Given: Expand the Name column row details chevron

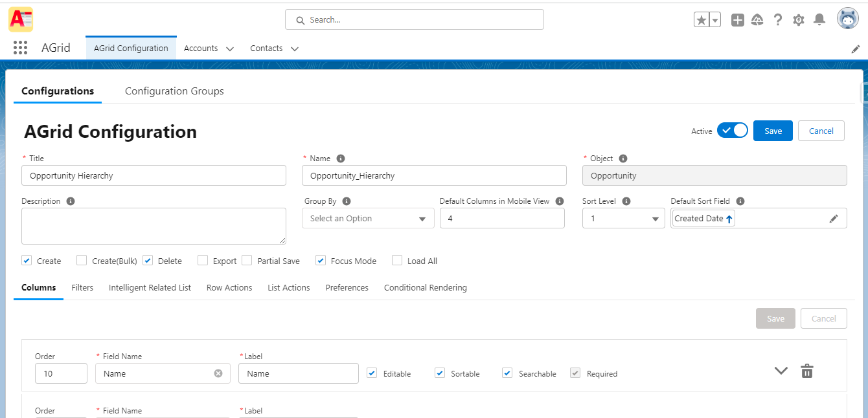Looking at the screenshot, I should (781, 371).
